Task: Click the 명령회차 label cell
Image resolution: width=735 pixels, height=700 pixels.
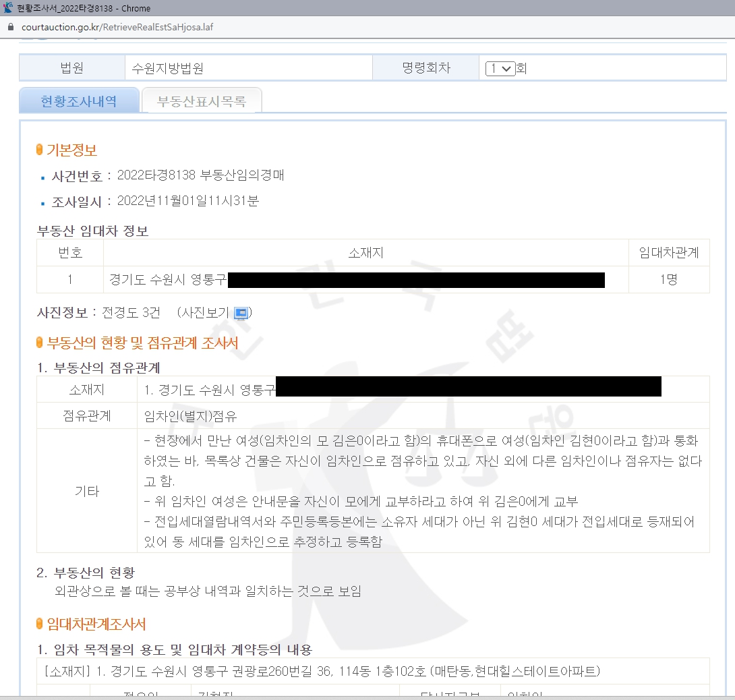Action: pos(425,68)
